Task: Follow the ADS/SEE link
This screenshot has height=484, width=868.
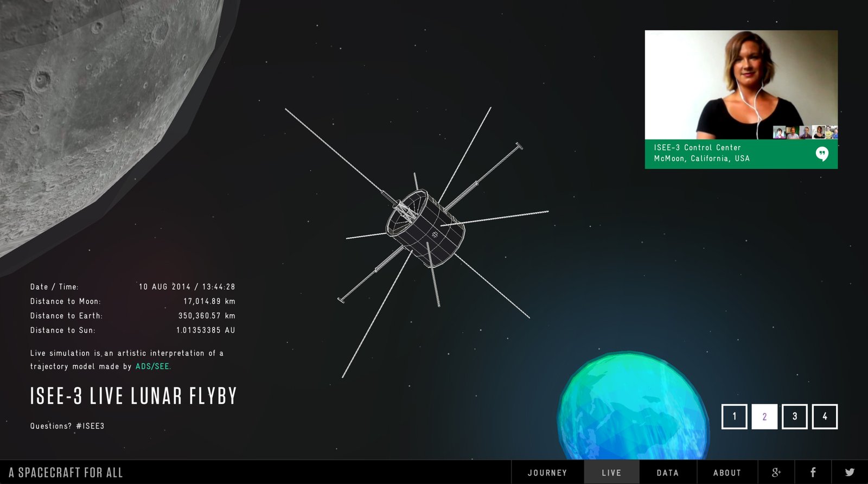Action: click(x=153, y=366)
